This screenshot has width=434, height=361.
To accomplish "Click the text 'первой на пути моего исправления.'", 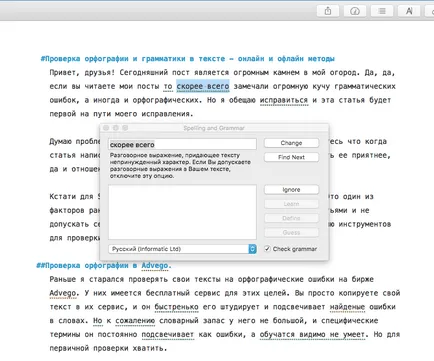I will click(121, 114).
